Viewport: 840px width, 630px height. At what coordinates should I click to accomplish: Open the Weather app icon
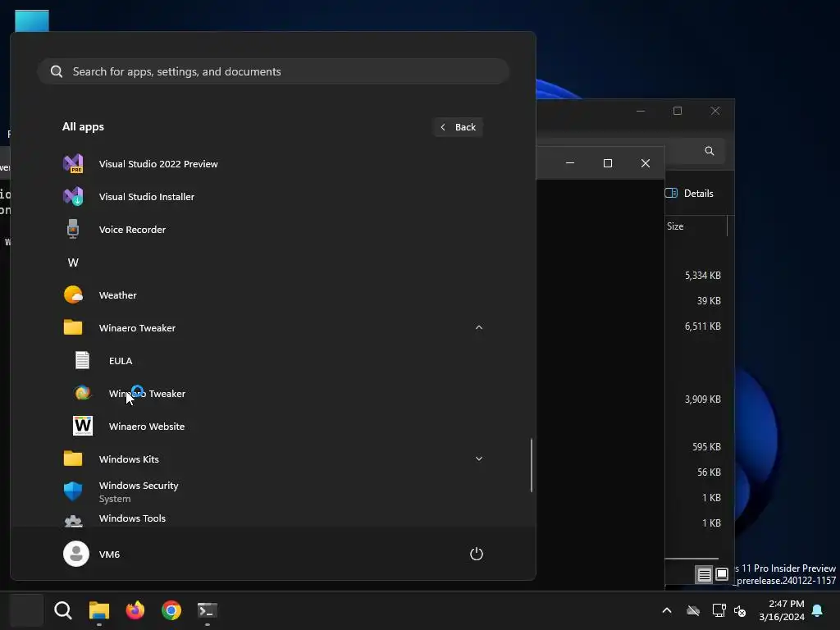(73, 294)
